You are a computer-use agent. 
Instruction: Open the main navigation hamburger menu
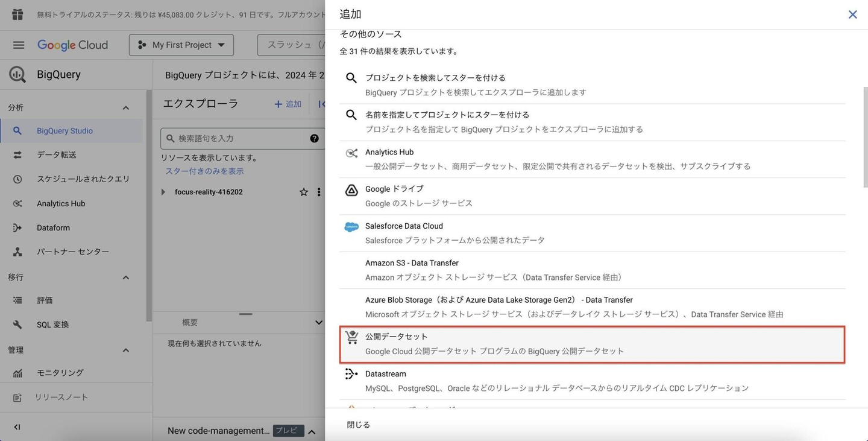[x=19, y=45]
